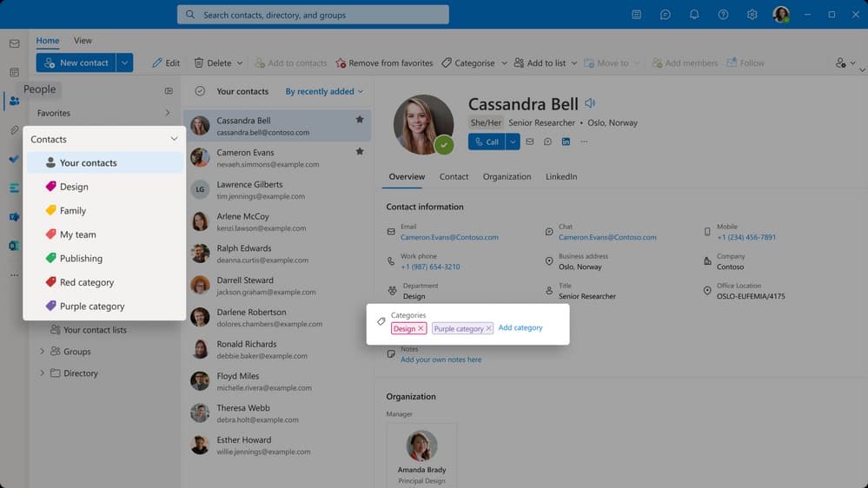Open the By recently added sort dropdown
The width and height of the screenshot is (868, 488).
[324, 91]
